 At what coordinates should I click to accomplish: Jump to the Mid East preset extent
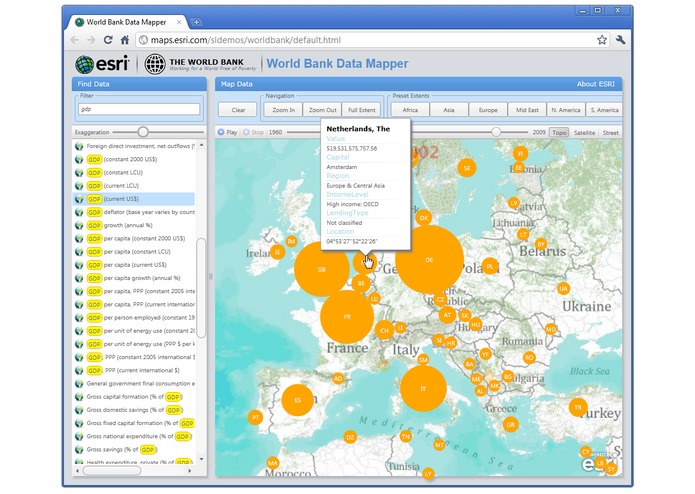pos(527,110)
